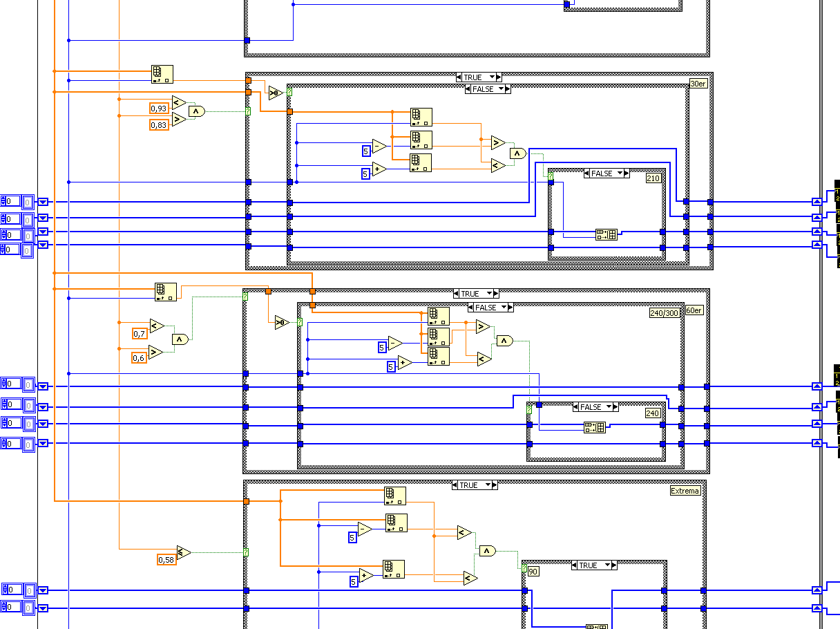
Task: Click the Add node in the 240/300 case
Action: click(x=405, y=362)
